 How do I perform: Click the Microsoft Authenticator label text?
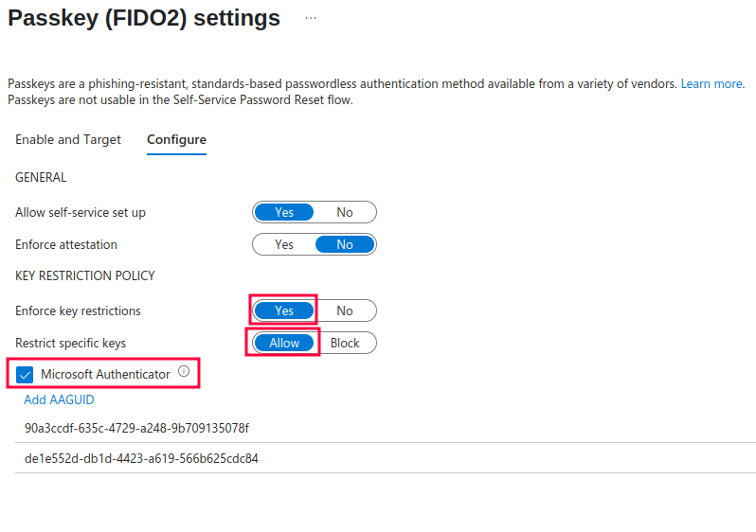click(105, 375)
